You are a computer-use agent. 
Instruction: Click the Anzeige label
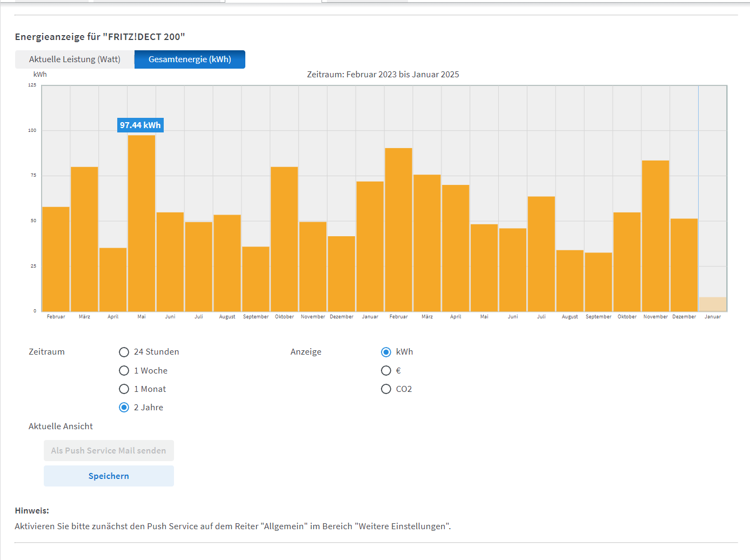click(306, 352)
